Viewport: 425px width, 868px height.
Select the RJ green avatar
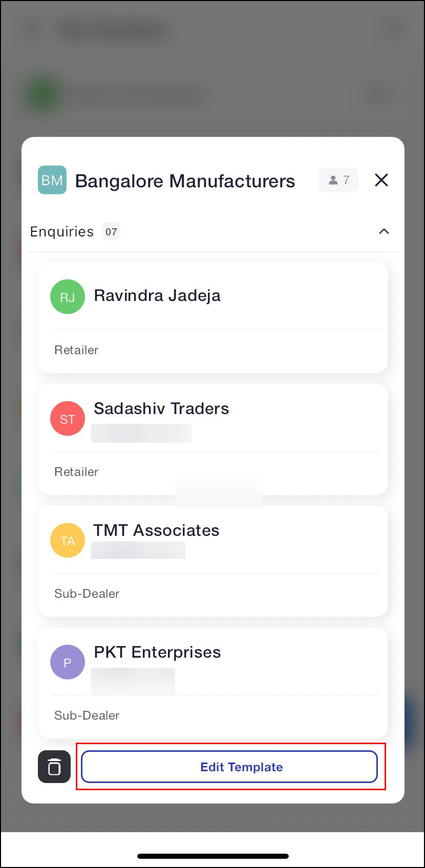click(68, 297)
